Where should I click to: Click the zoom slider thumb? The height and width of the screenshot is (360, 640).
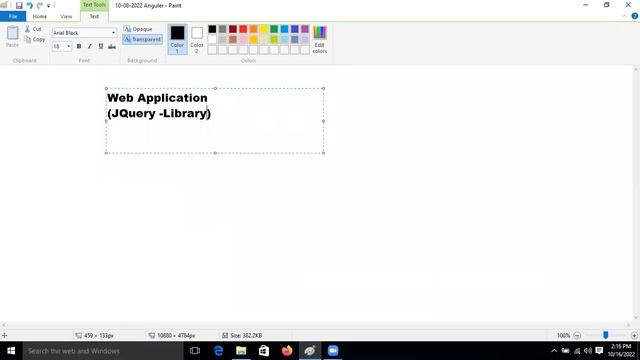click(606, 335)
